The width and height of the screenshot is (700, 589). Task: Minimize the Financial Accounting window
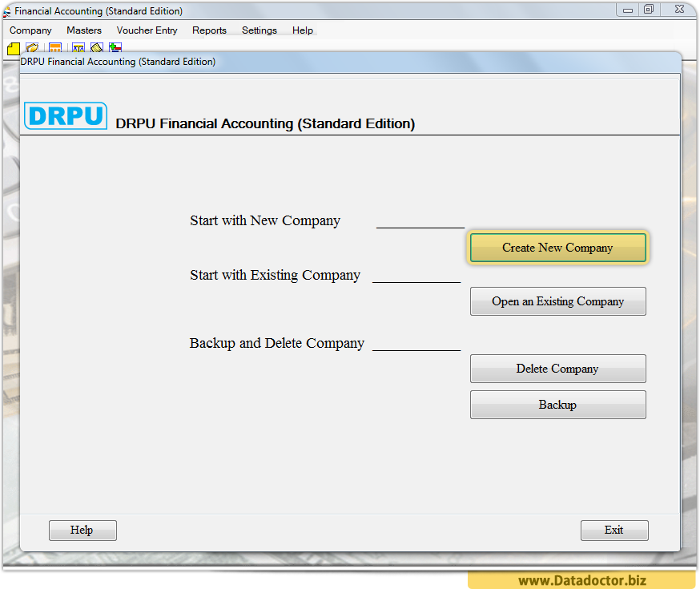point(628,10)
